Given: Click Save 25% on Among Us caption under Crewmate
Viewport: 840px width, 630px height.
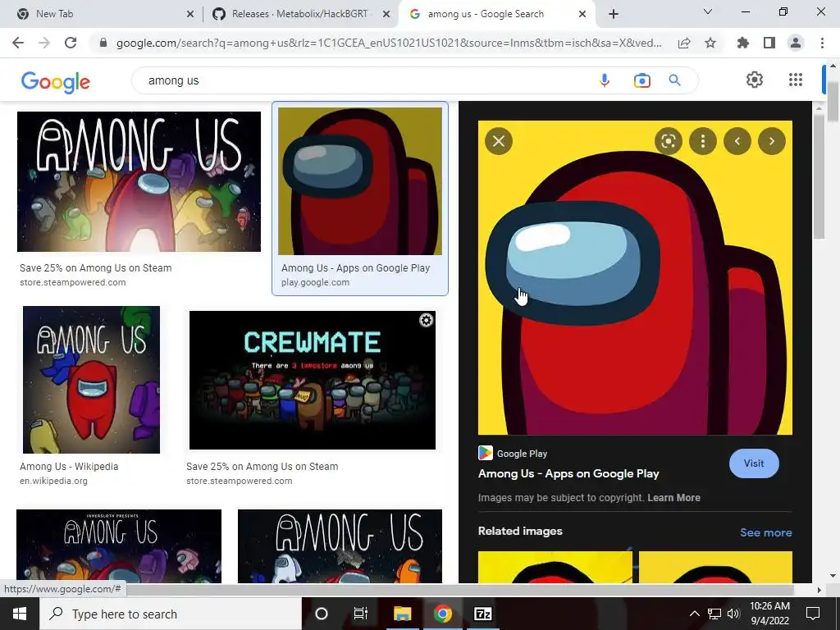Looking at the screenshot, I should (x=262, y=467).
